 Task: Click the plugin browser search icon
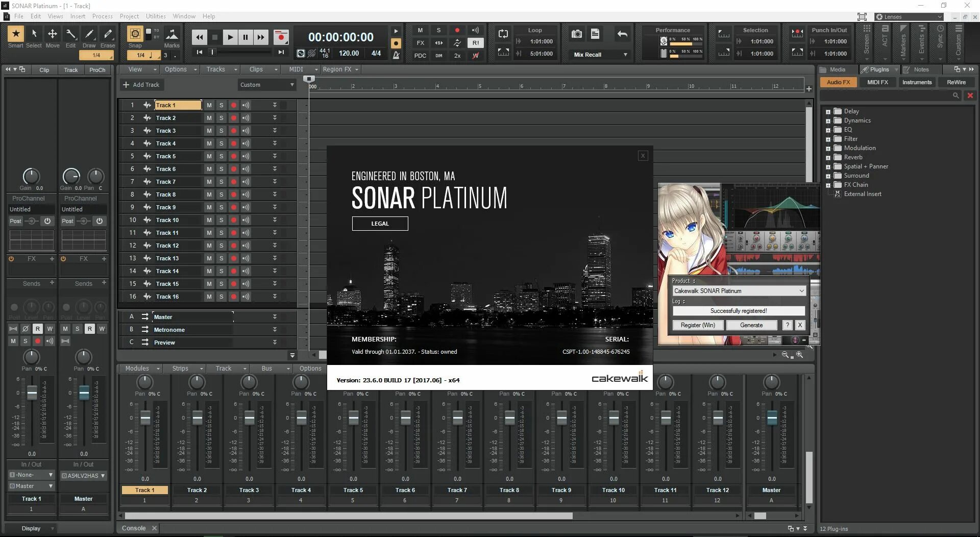pos(955,95)
